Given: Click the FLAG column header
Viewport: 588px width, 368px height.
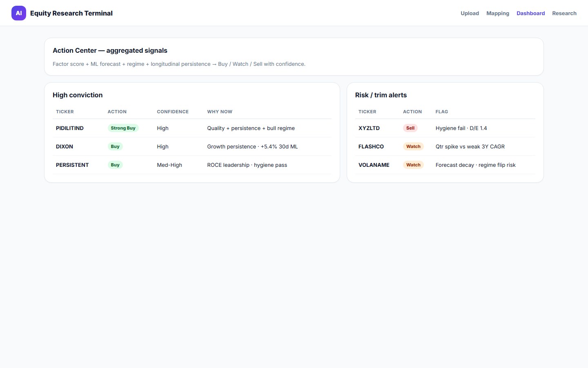Looking at the screenshot, I should click(442, 112).
